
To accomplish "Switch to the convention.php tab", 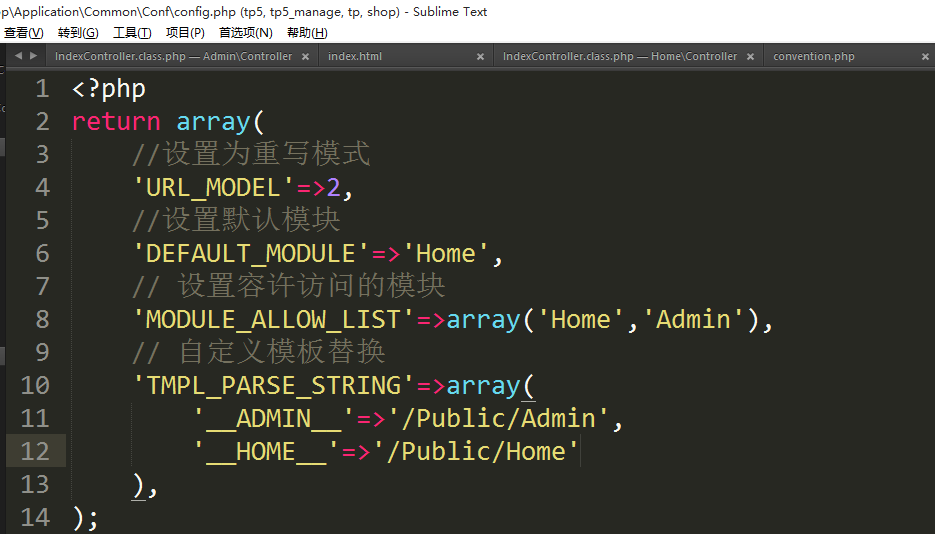I will click(813, 56).
